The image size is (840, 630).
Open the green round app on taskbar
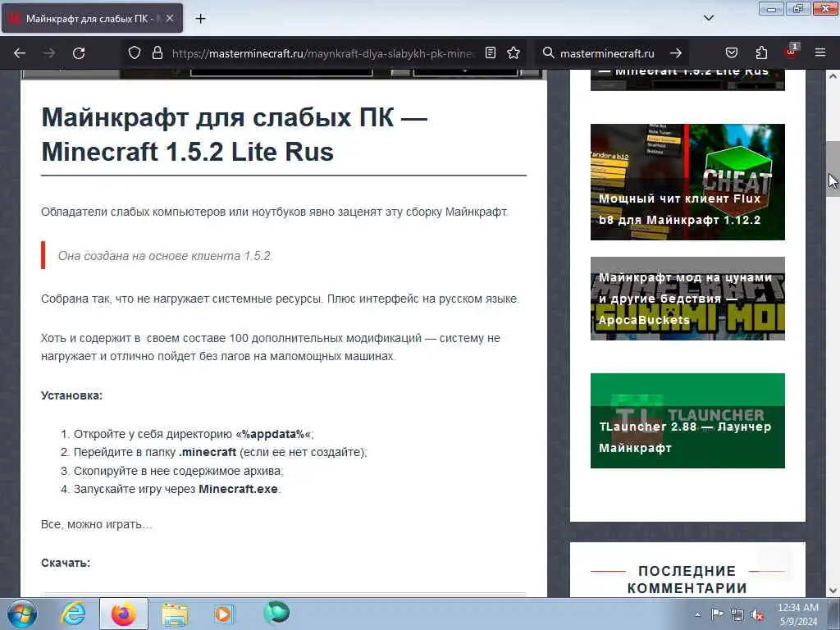(x=276, y=613)
